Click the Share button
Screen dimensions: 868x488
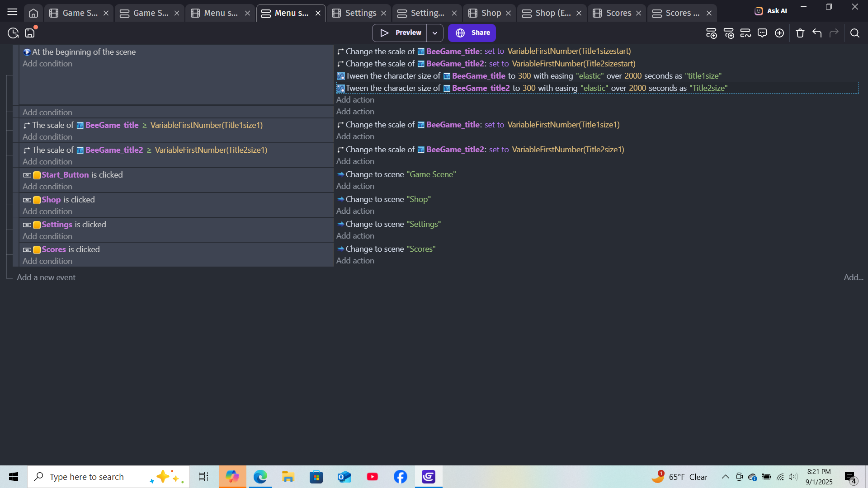472,33
